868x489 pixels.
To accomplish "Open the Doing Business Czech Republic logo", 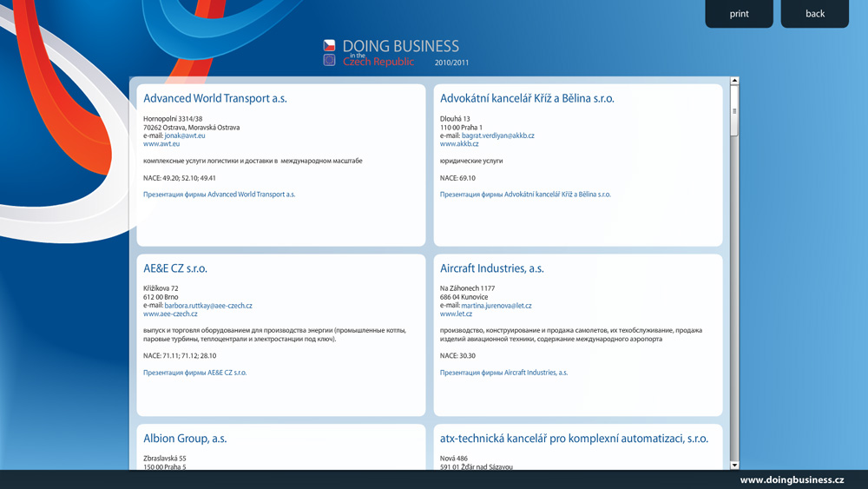I will (396, 53).
